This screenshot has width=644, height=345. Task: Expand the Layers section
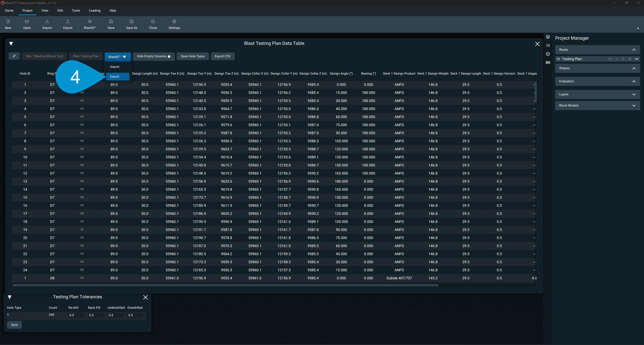click(634, 94)
